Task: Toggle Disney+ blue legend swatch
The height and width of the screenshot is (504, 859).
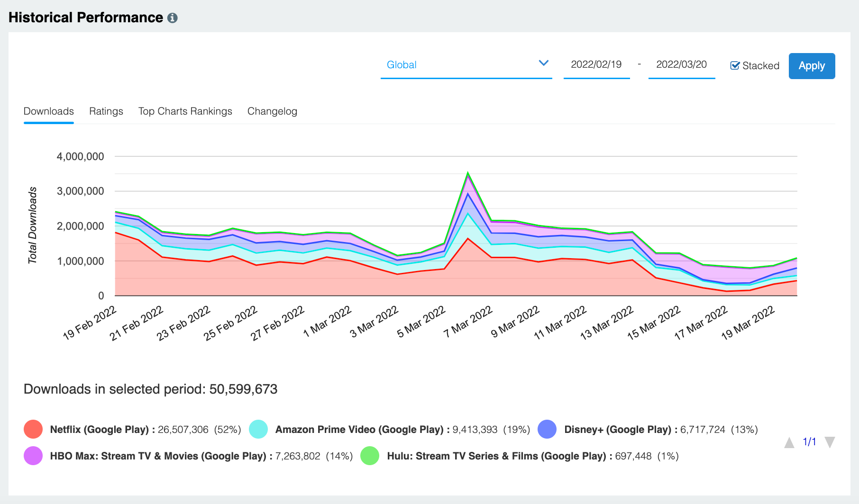Action: point(547,429)
